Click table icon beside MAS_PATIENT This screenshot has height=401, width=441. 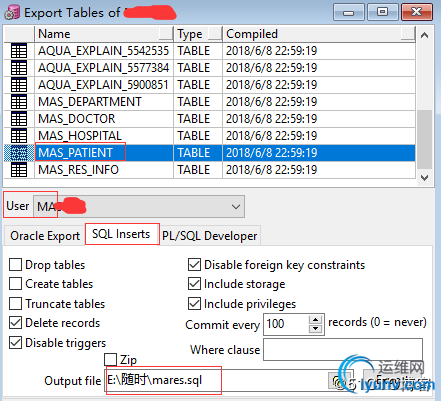[x=19, y=153]
